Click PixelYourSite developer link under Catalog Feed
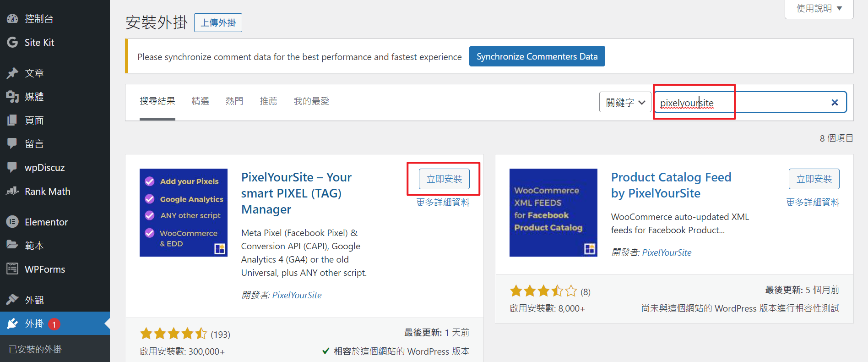Image resolution: width=868 pixels, height=362 pixels. (667, 252)
